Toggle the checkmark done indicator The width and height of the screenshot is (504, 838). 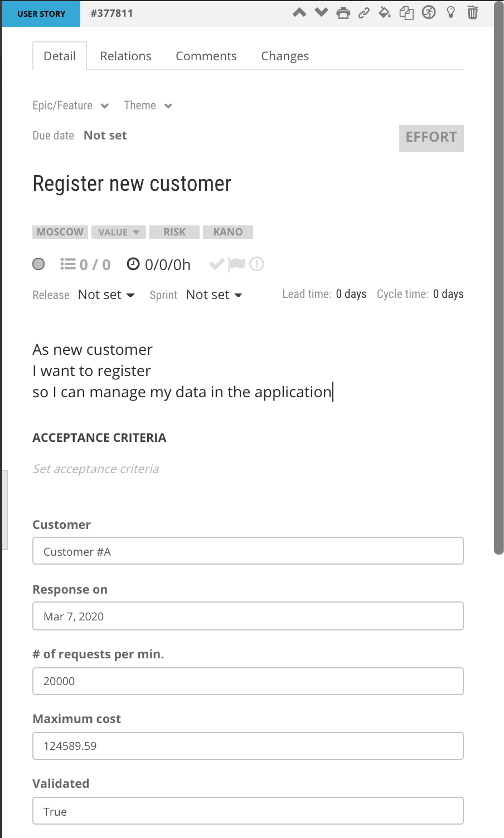click(x=217, y=264)
